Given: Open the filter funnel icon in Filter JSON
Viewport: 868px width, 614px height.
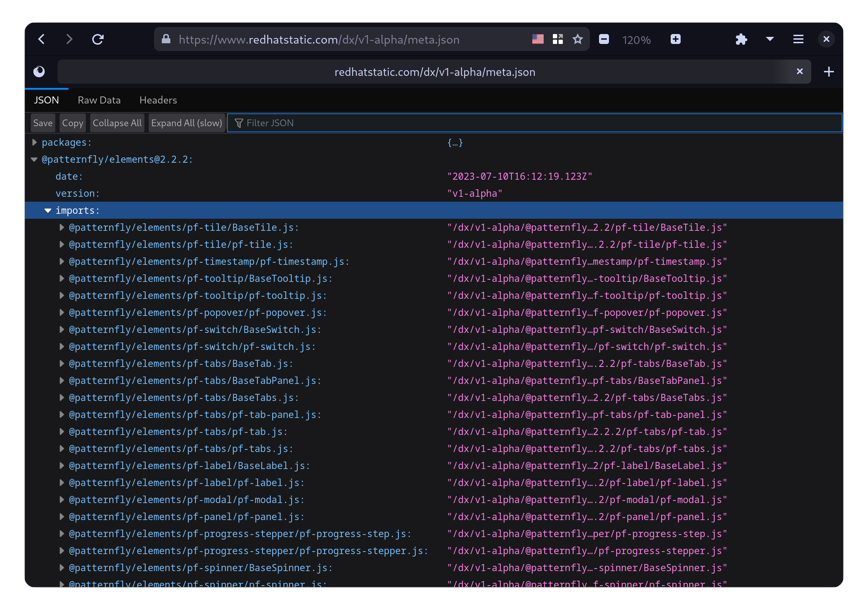Looking at the screenshot, I should pos(239,123).
